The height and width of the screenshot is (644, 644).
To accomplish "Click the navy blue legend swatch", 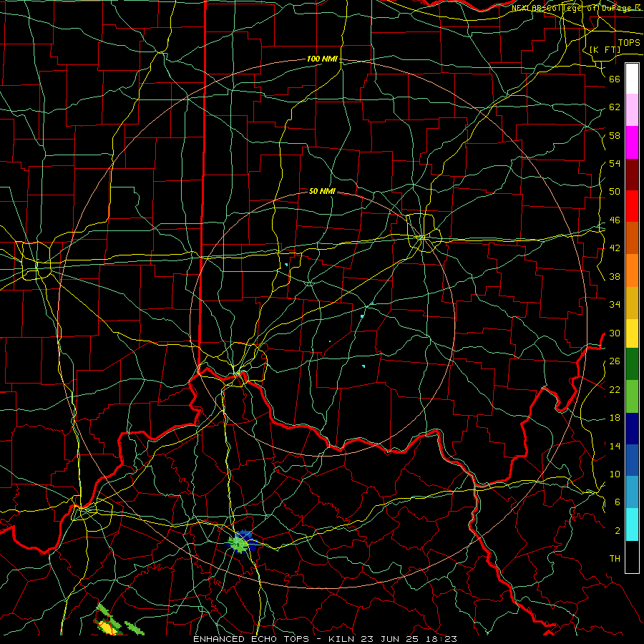I will click(632, 429).
